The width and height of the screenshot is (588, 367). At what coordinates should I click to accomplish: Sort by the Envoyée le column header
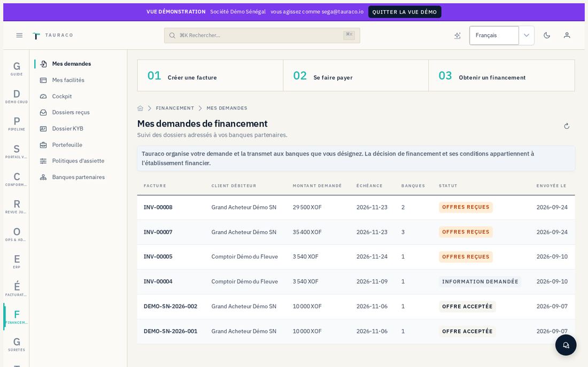[551, 185]
